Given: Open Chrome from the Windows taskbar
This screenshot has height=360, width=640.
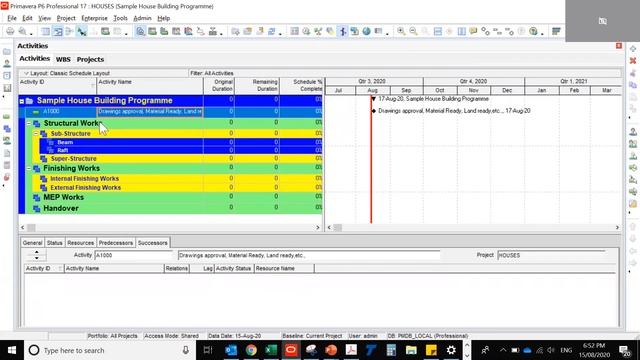Looking at the screenshot, I should point(251,350).
